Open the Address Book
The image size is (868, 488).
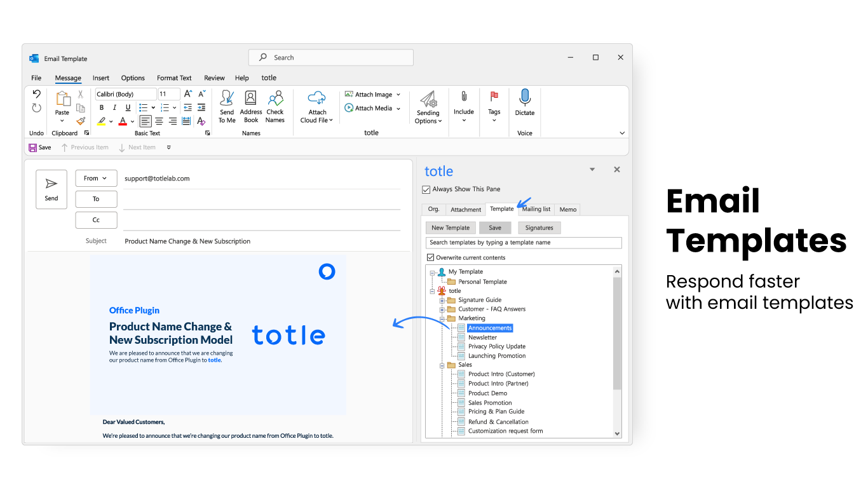251,107
